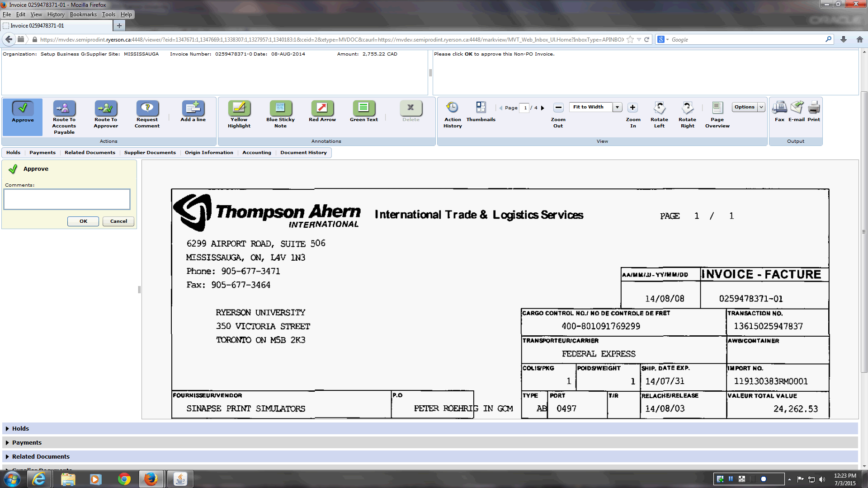Viewport: 868px width, 488px height.
Task: Open the Action History view
Action: tap(452, 108)
